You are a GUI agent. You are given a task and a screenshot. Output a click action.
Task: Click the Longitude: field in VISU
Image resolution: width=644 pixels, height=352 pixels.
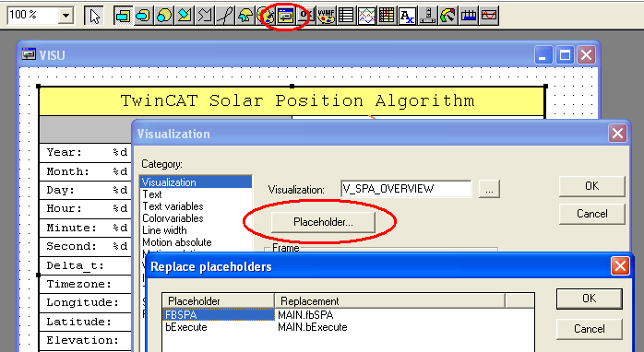click(x=85, y=303)
